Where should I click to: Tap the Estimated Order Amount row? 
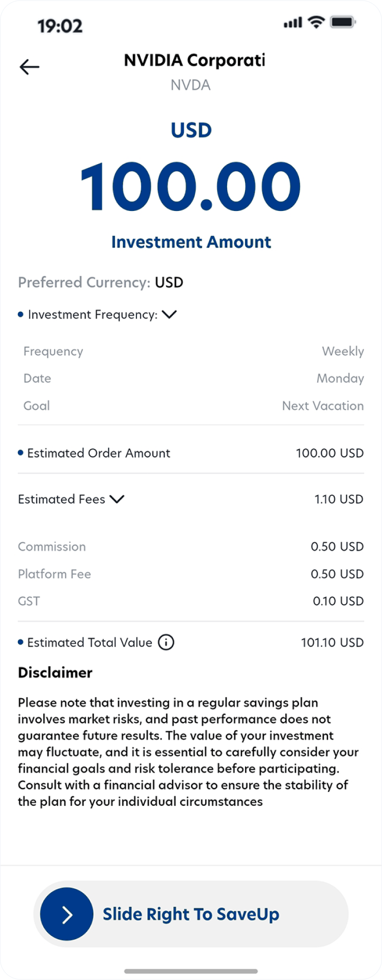point(190,453)
